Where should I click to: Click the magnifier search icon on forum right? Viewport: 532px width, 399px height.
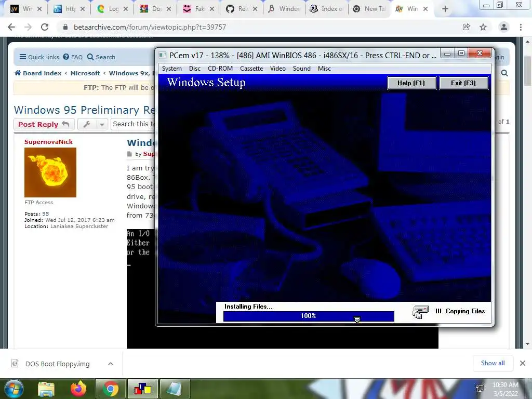[504, 73]
